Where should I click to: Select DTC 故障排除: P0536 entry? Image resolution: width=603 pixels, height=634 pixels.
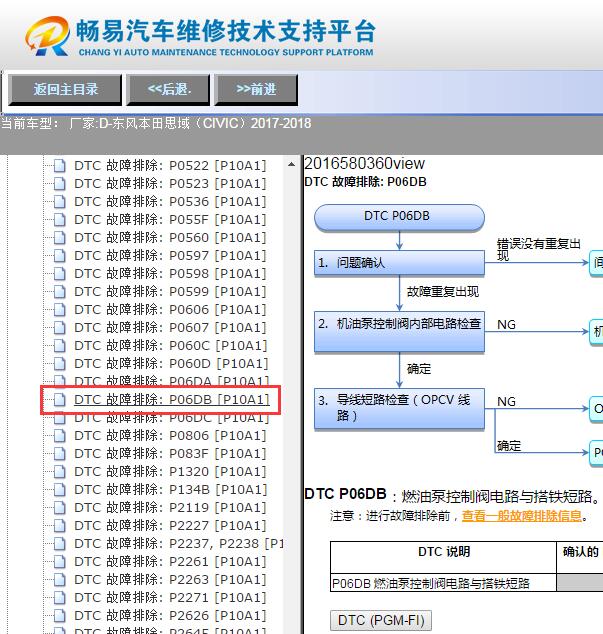170,202
